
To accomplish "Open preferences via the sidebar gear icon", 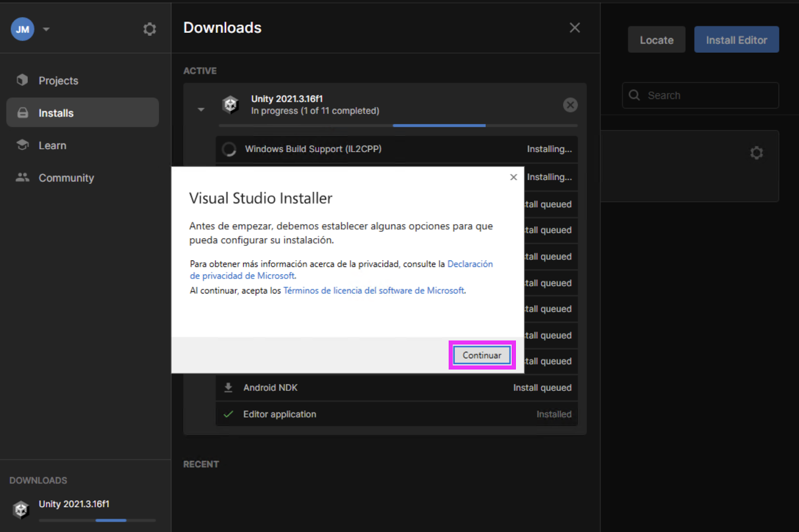I will tap(149, 29).
